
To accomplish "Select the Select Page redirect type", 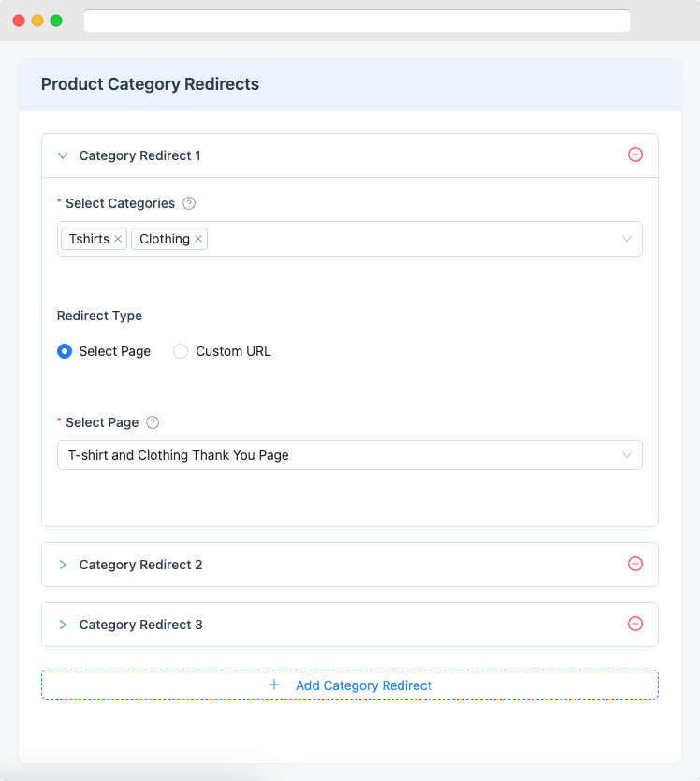I will coord(64,351).
